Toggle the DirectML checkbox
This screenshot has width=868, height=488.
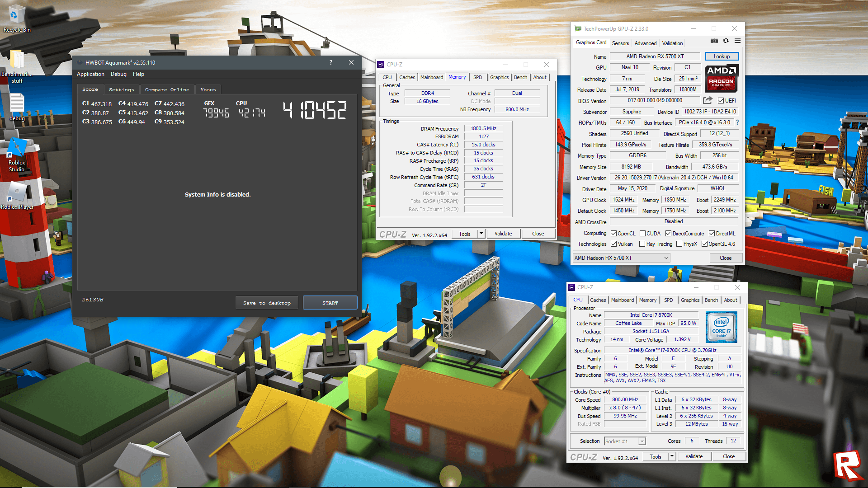point(712,234)
